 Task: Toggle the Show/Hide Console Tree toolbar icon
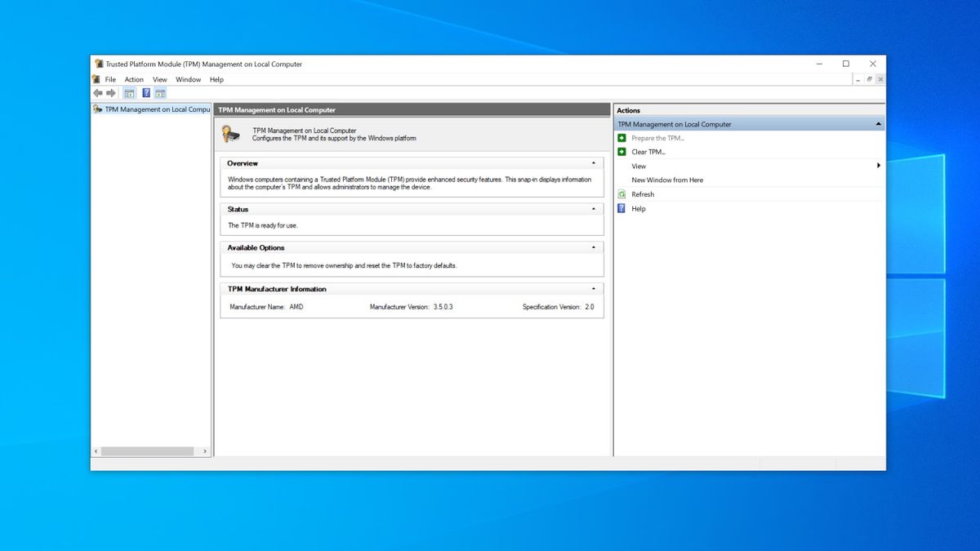[129, 93]
